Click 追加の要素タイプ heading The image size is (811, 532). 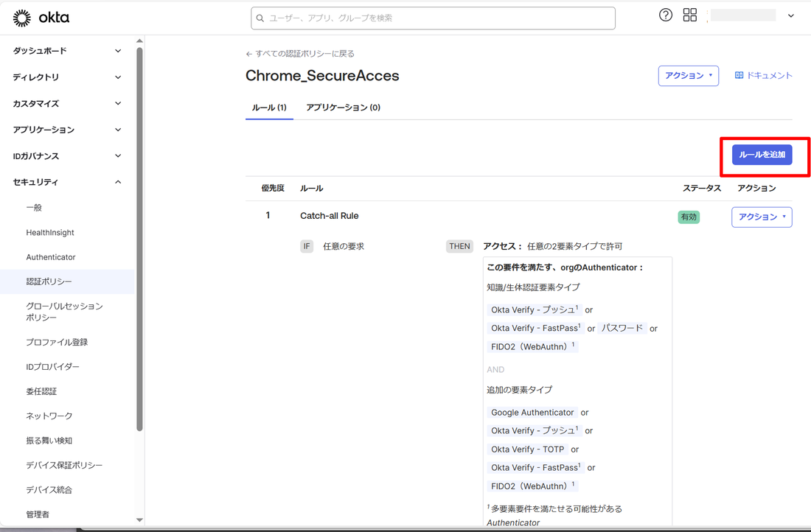pyautogui.click(x=519, y=390)
